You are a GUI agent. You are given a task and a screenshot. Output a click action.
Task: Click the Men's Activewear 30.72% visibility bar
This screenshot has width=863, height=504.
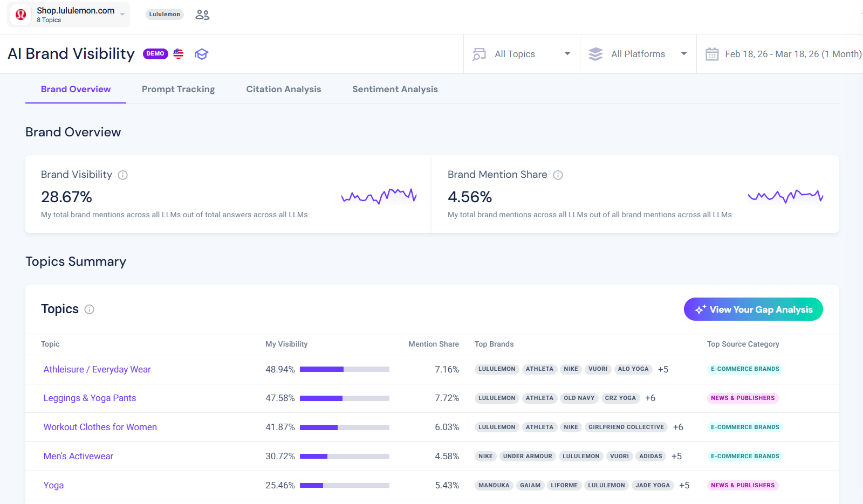(x=345, y=457)
